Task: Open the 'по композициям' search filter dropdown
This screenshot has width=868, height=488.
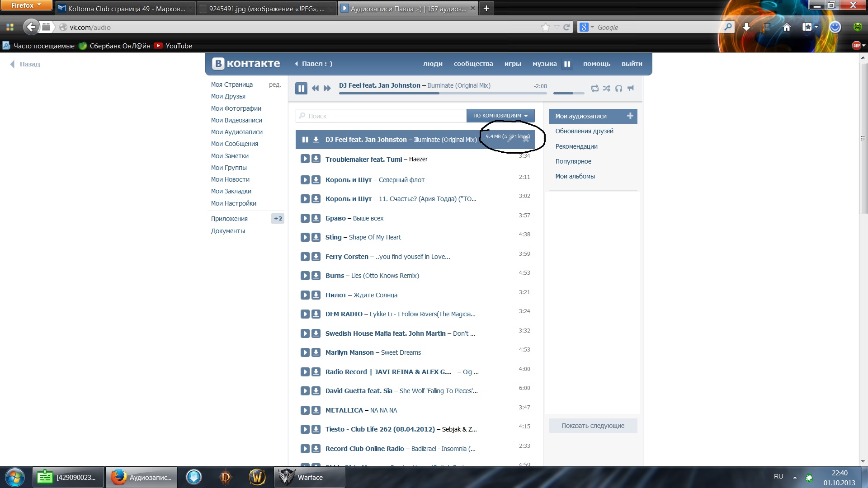Action: point(500,116)
